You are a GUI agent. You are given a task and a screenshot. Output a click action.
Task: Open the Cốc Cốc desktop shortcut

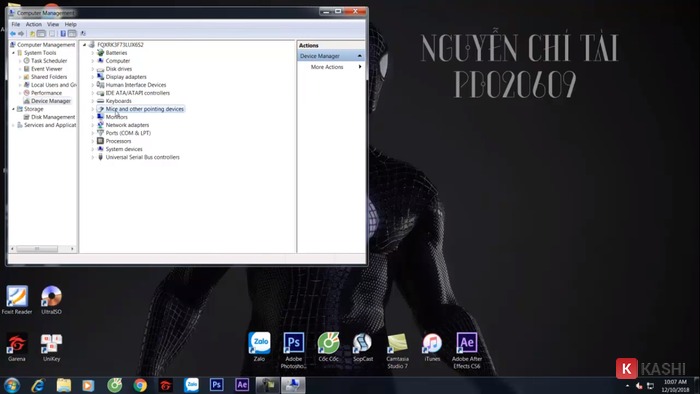click(x=328, y=347)
